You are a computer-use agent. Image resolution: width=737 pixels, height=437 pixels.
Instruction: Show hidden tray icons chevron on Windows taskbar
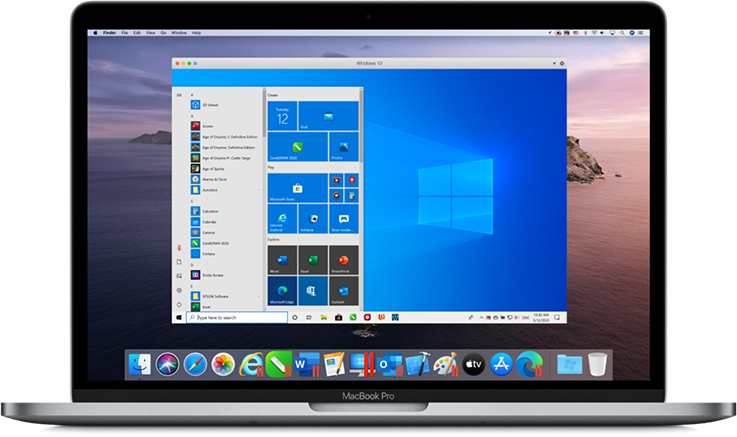(481, 318)
